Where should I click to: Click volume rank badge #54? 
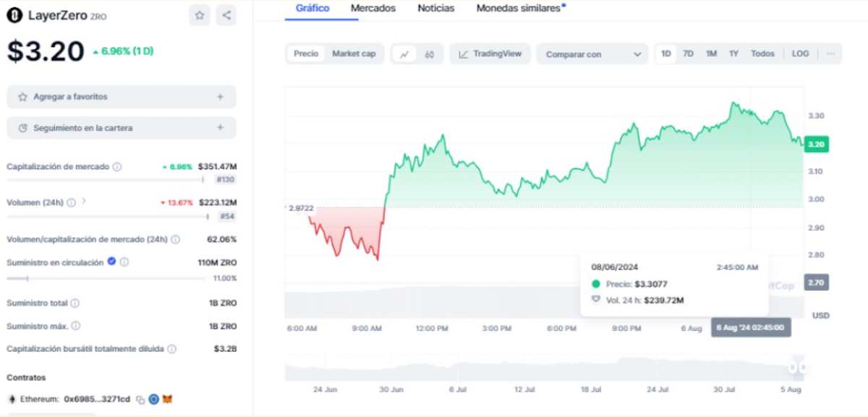[228, 216]
